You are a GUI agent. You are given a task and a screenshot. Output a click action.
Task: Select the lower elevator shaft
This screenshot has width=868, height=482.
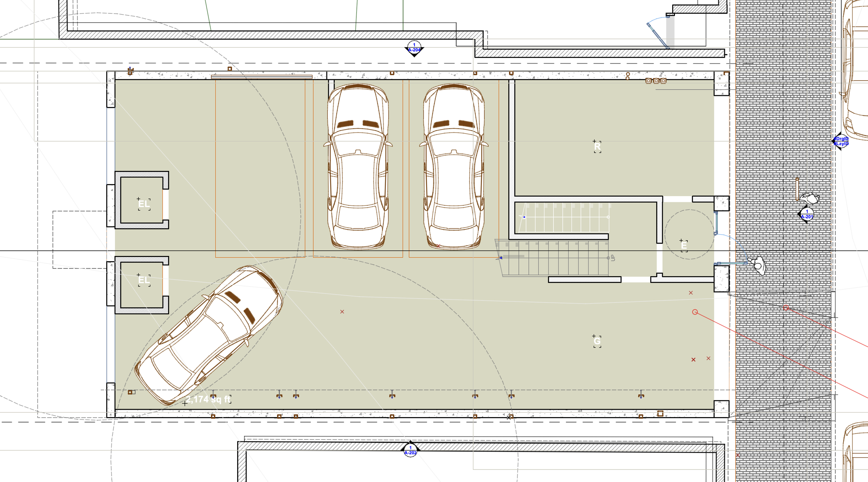pos(142,285)
